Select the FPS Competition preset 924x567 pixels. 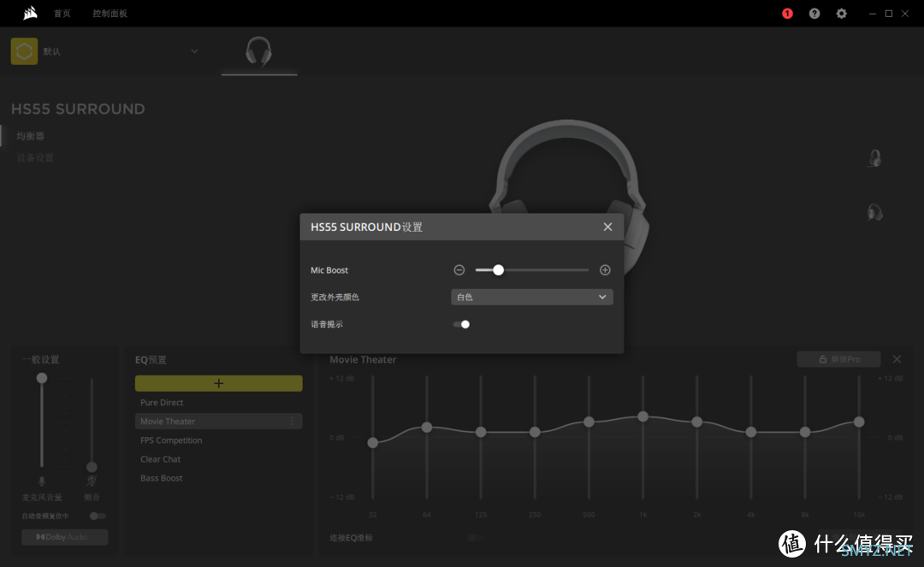click(x=171, y=440)
